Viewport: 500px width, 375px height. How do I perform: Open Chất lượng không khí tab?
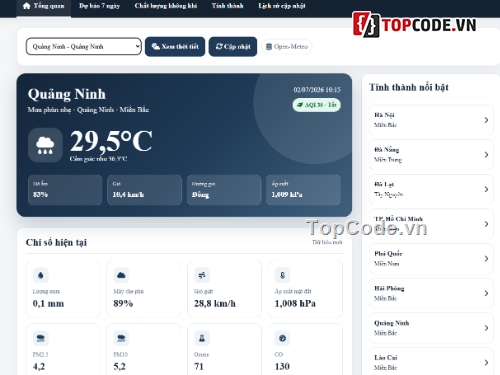tap(166, 6)
